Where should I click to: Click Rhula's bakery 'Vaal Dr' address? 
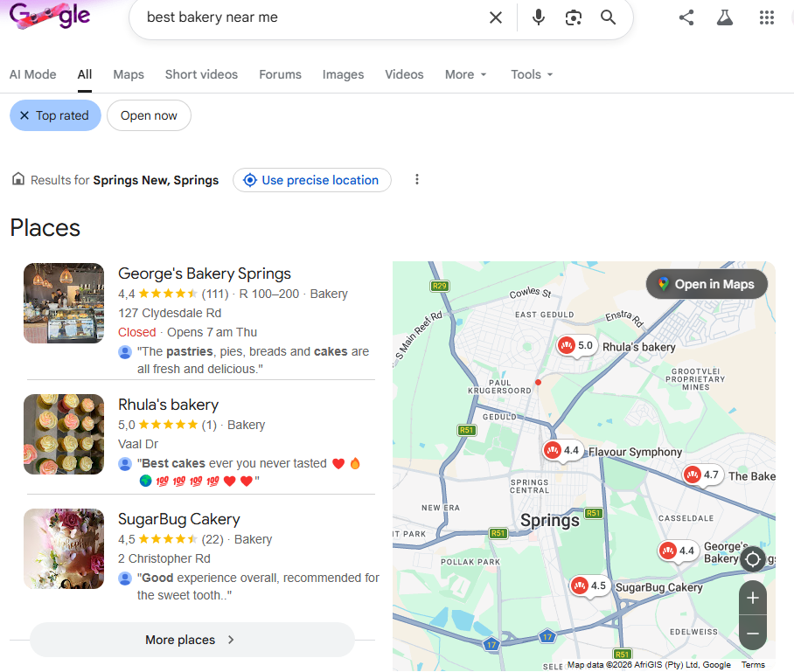[x=138, y=444]
